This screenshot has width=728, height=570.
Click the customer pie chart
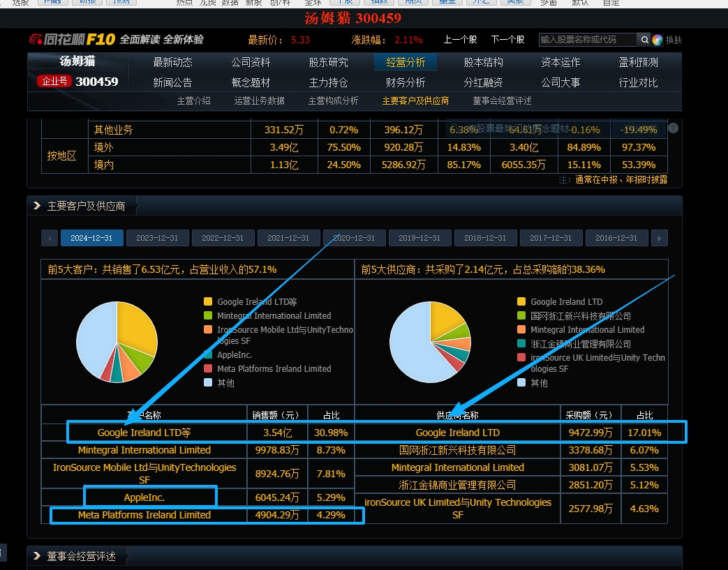[117, 342]
